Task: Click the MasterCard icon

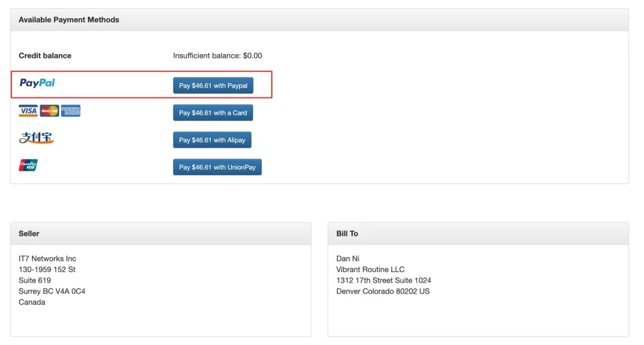Action: [x=49, y=111]
